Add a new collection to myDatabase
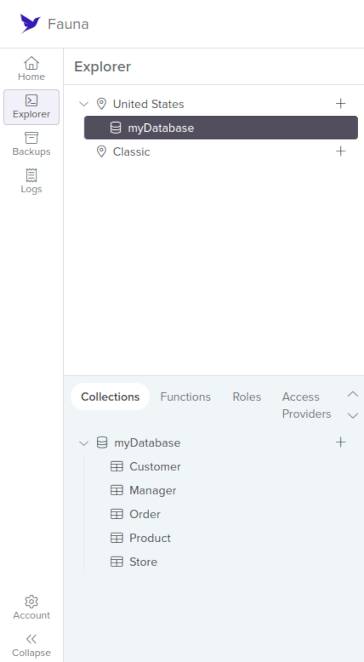The image size is (364, 662). [x=340, y=442]
